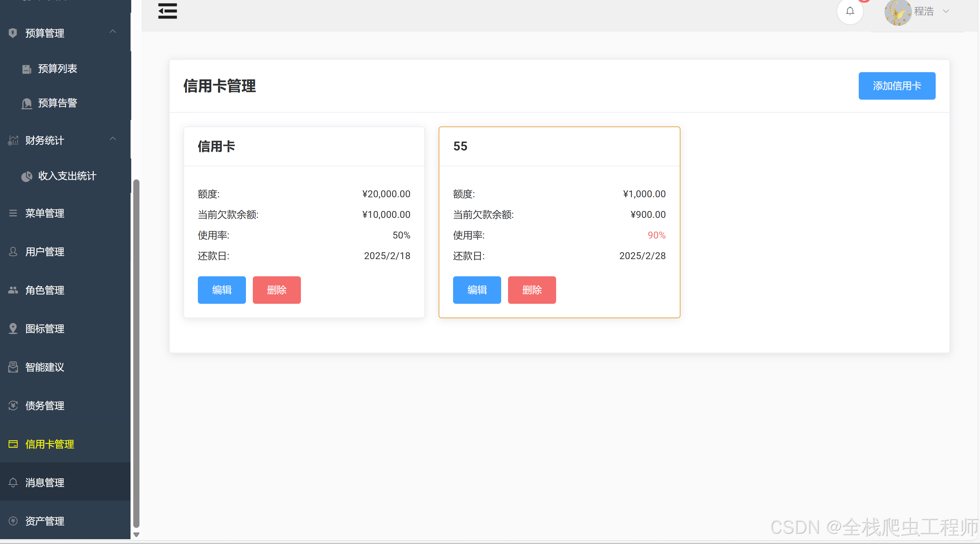The width and height of the screenshot is (980, 544).
Task: Click the smart suggestions mail icon
Action: (13, 367)
